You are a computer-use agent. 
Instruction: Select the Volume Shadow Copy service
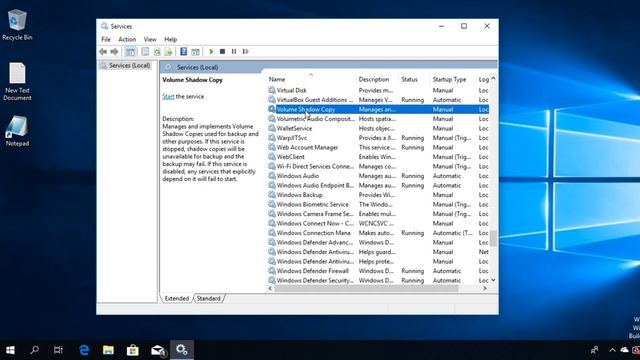point(378,109)
